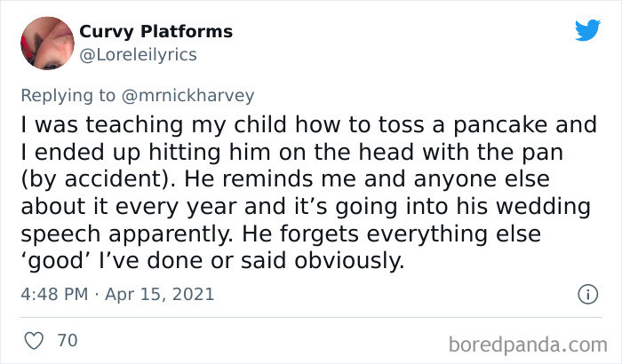
Task: Visit the @mrnickharvey mention link
Action: tap(187, 96)
